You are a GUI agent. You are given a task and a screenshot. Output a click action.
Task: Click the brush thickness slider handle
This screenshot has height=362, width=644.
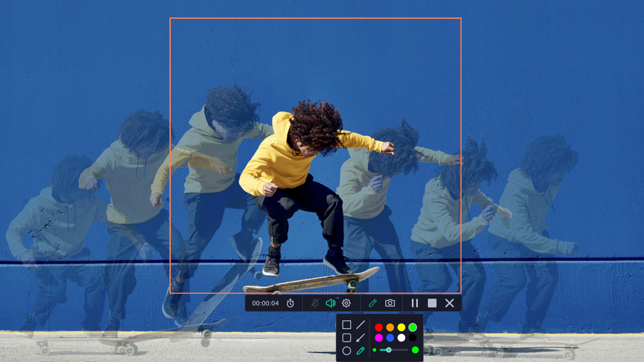click(389, 350)
